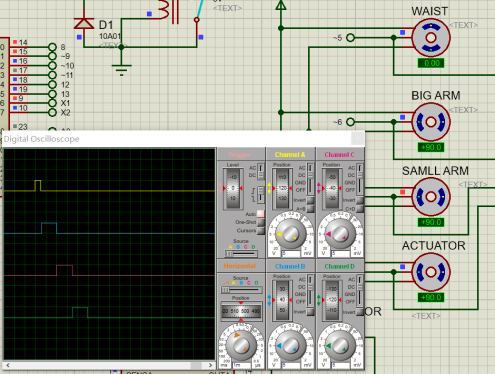
Task: Click the relay coil symbol
Action: (x=165, y=10)
